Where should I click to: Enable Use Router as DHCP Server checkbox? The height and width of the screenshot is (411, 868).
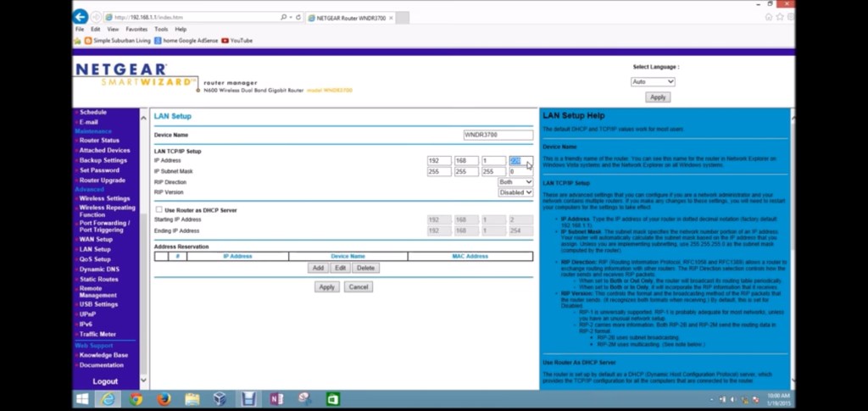[159, 209]
